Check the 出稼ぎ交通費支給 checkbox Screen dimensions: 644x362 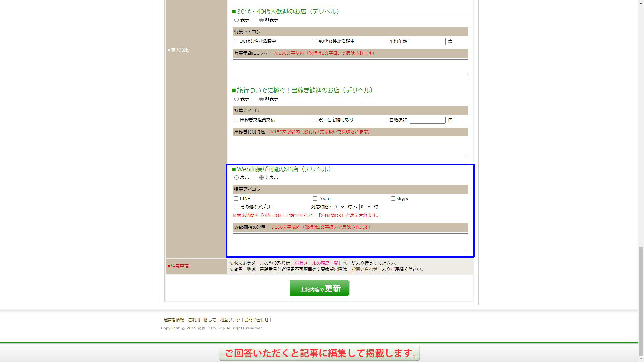coord(236,120)
